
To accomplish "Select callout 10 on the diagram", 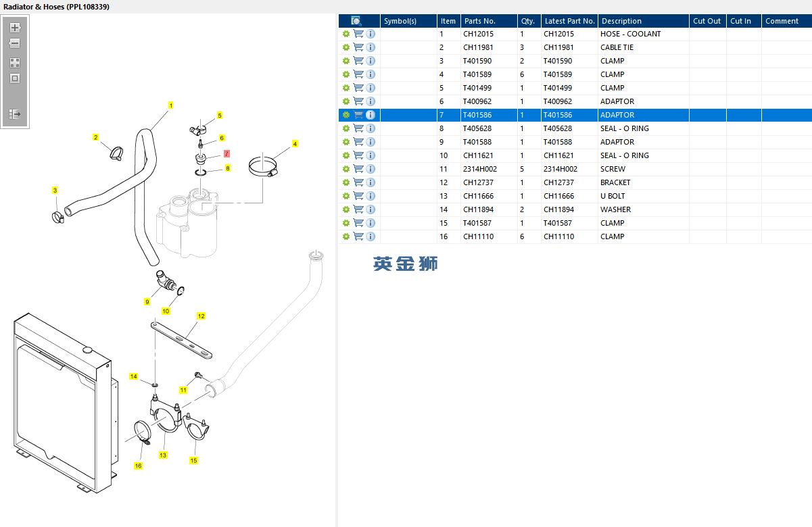I will pos(166,311).
